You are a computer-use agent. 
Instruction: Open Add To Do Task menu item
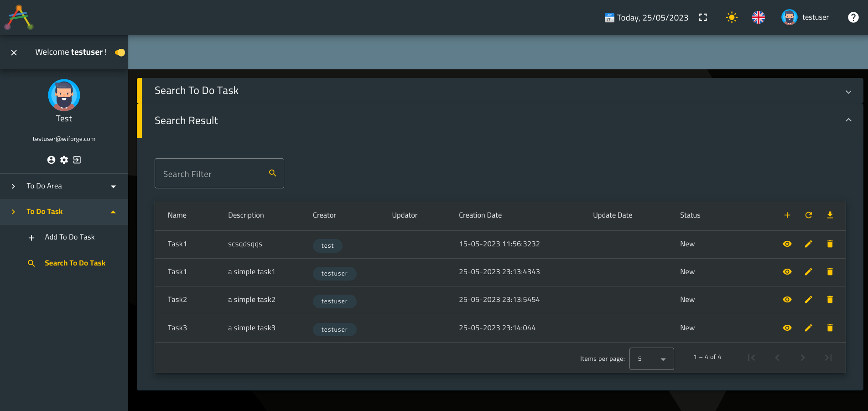[70, 237]
